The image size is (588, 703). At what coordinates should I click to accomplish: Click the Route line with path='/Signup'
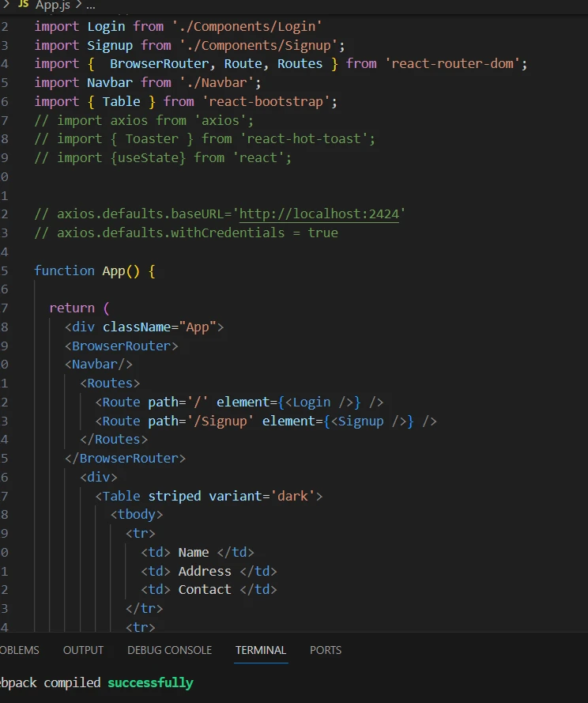266,421
